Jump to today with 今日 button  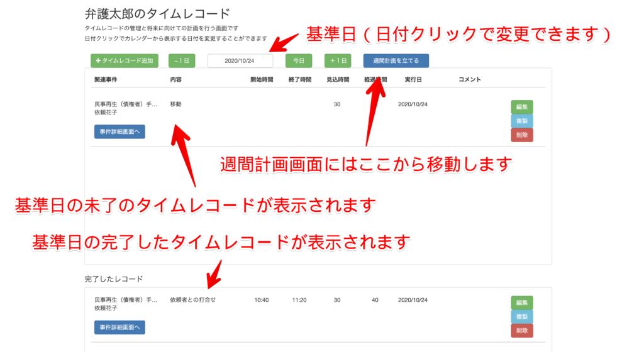pyautogui.click(x=299, y=61)
